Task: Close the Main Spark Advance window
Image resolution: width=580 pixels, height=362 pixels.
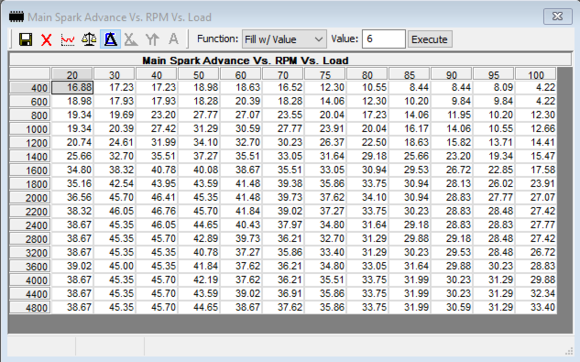Action: coord(557,16)
